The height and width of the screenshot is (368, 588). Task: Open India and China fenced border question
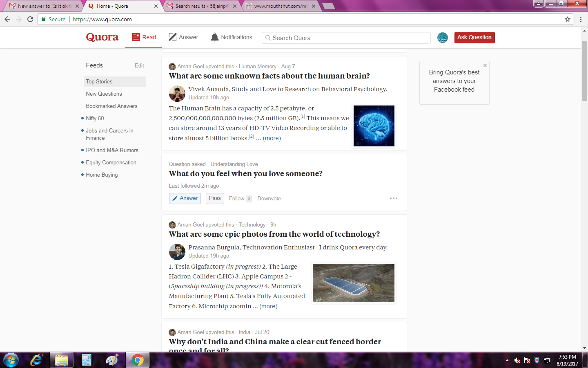point(275,346)
